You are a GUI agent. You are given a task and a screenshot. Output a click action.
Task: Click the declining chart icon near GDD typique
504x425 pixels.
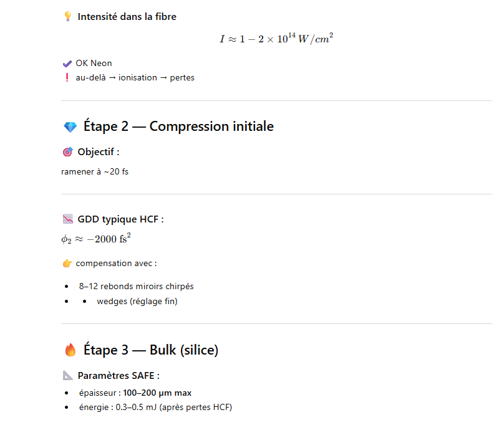tap(68, 219)
